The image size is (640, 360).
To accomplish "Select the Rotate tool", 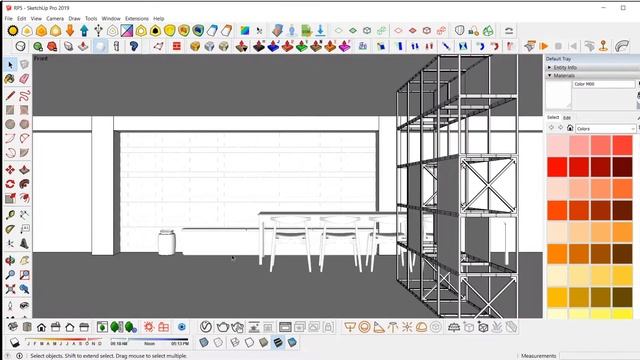I will (x=10, y=184).
